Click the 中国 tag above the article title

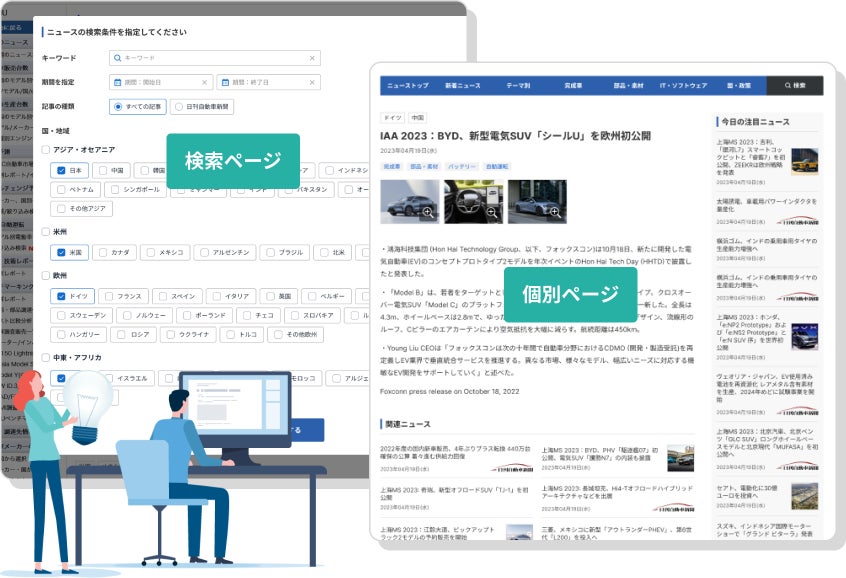coord(417,117)
